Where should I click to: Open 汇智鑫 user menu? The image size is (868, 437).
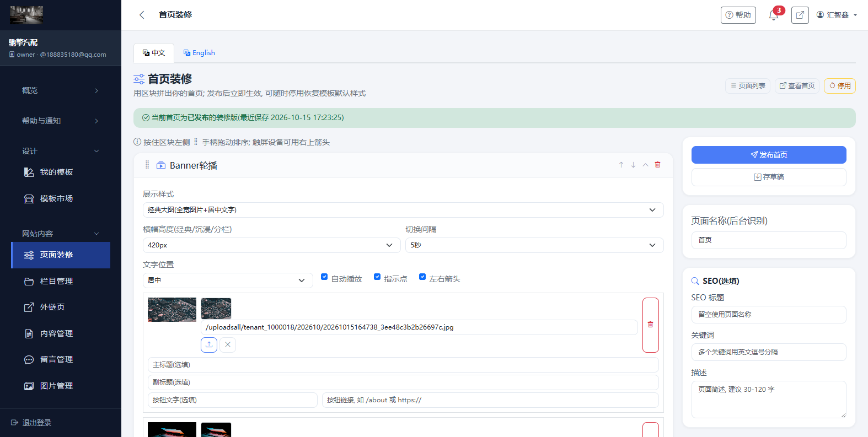pos(837,15)
